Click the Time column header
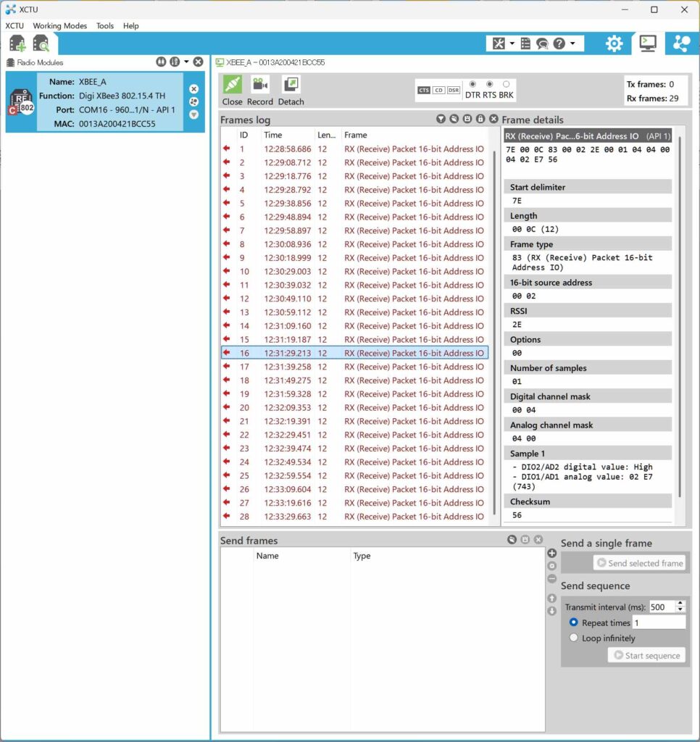700x742 pixels. click(288, 135)
